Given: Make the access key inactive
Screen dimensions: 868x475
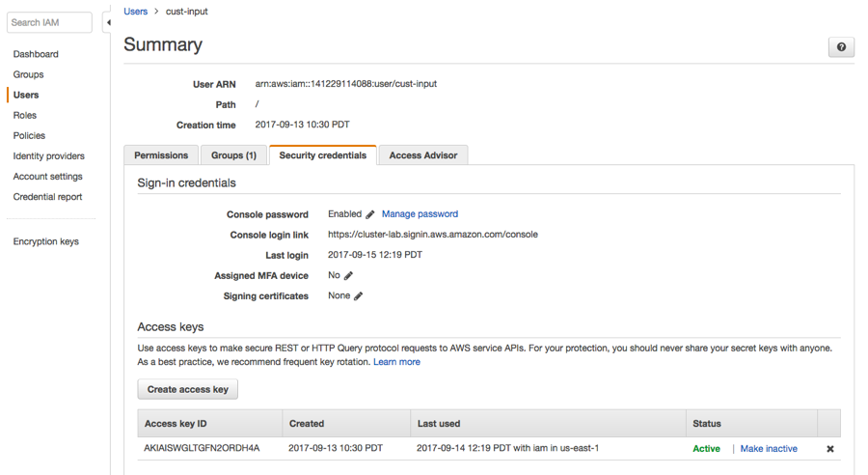Looking at the screenshot, I should [769, 449].
